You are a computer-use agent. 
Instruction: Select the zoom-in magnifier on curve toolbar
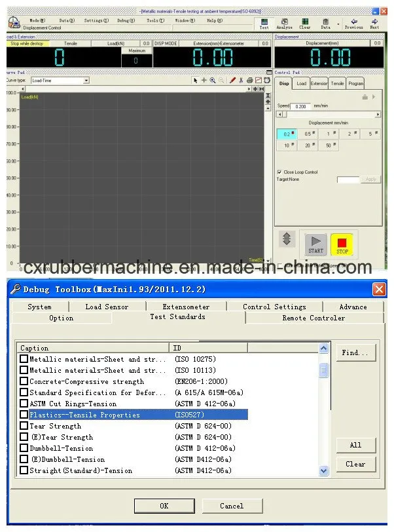(213, 81)
